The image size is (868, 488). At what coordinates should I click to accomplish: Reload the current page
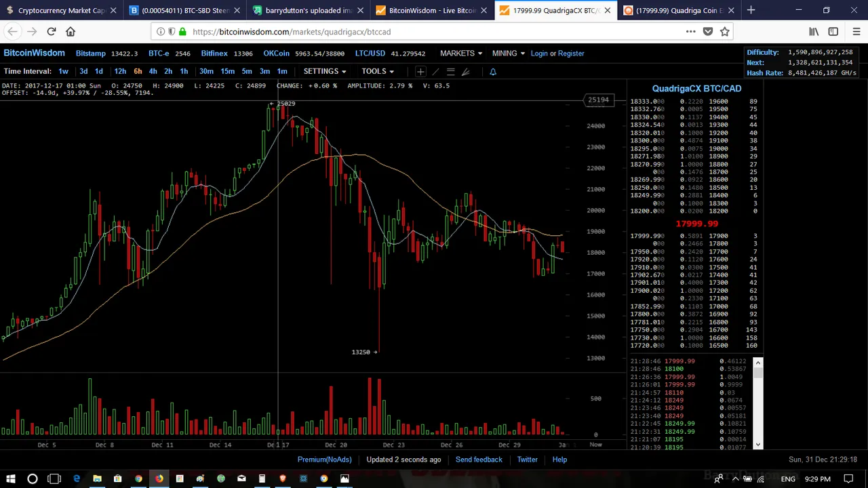click(52, 32)
